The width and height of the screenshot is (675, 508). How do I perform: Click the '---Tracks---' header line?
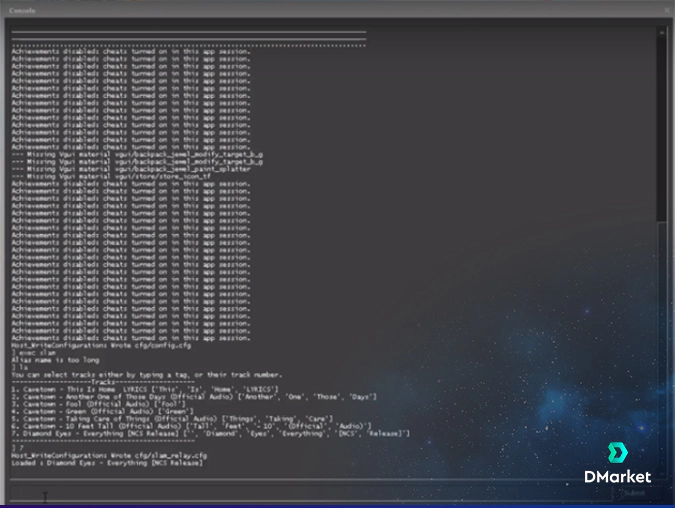(x=103, y=382)
